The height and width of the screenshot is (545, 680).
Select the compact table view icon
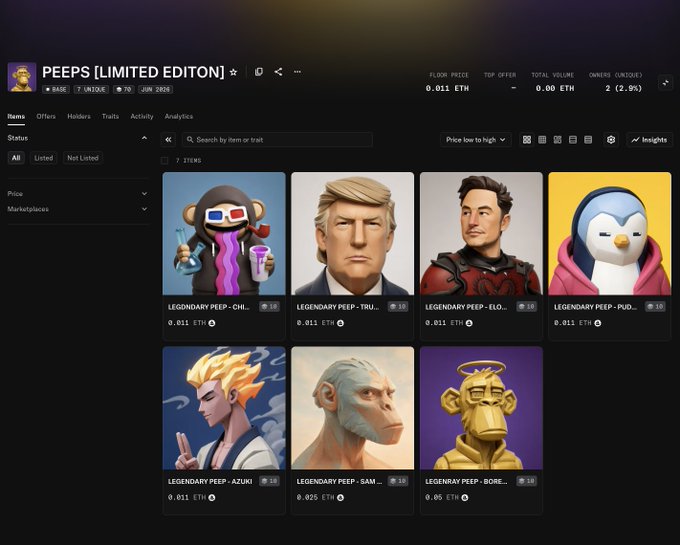pyautogui.click(x=588, y=140)
